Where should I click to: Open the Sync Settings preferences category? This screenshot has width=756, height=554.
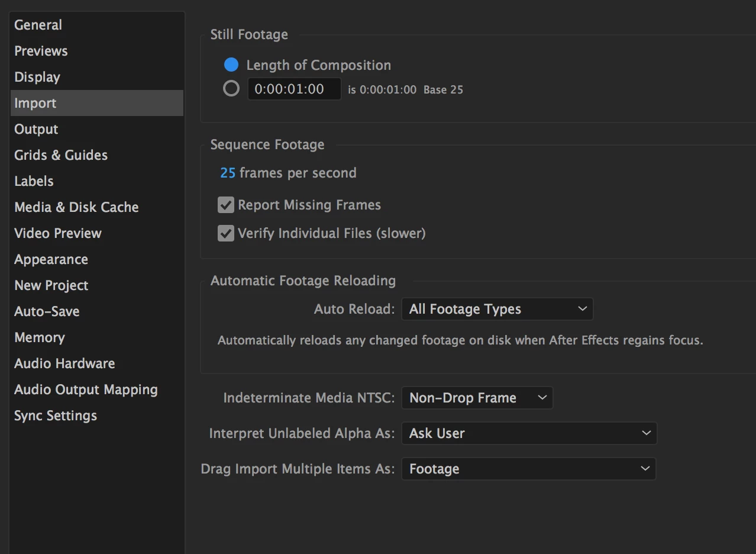[56, 415]
